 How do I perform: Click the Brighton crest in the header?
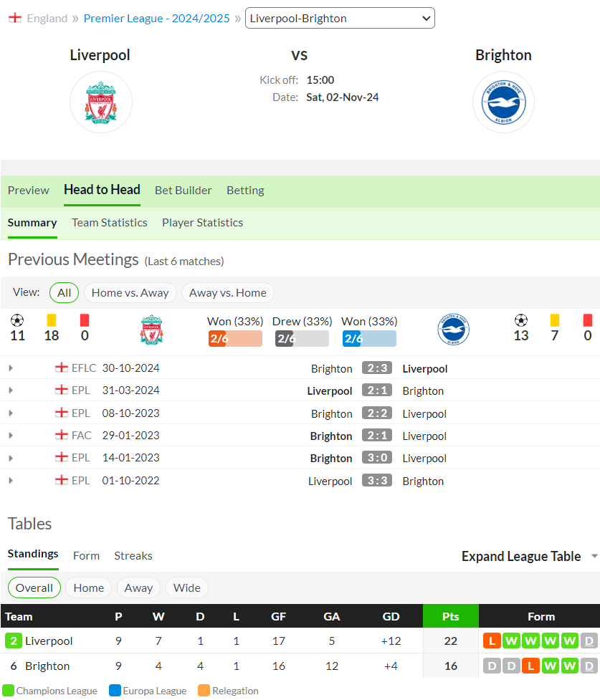pyautogui.click(x=503, y=102)
